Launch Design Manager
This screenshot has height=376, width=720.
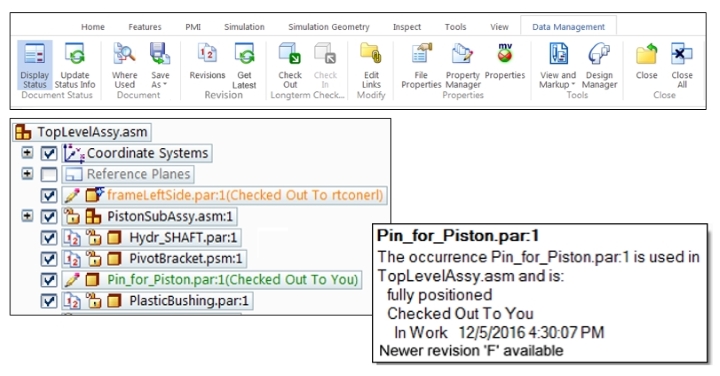click(x=599, y=65)
